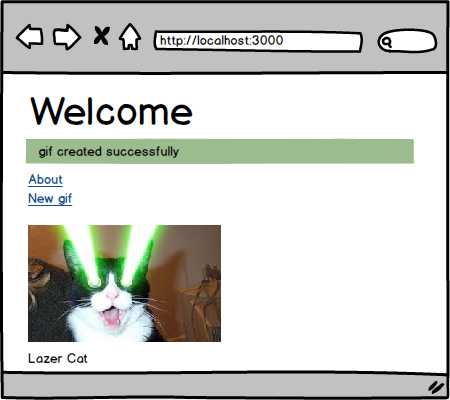Open the About link

[45, 180]
